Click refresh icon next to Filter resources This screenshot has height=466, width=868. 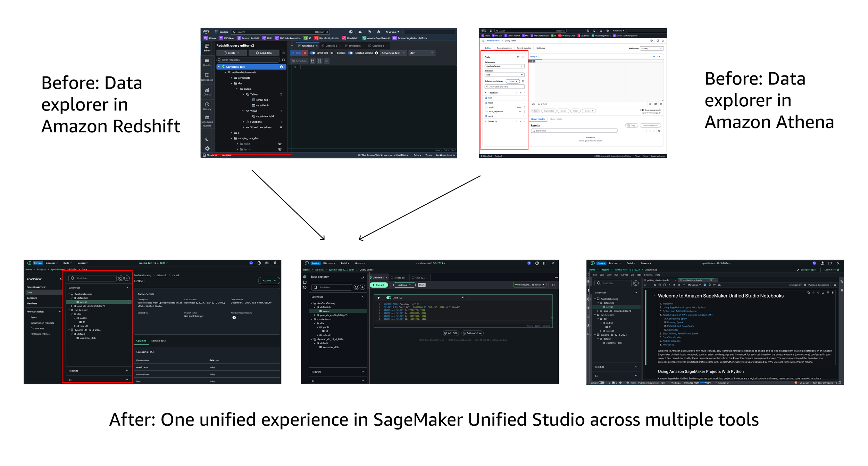tap(284, 60)
